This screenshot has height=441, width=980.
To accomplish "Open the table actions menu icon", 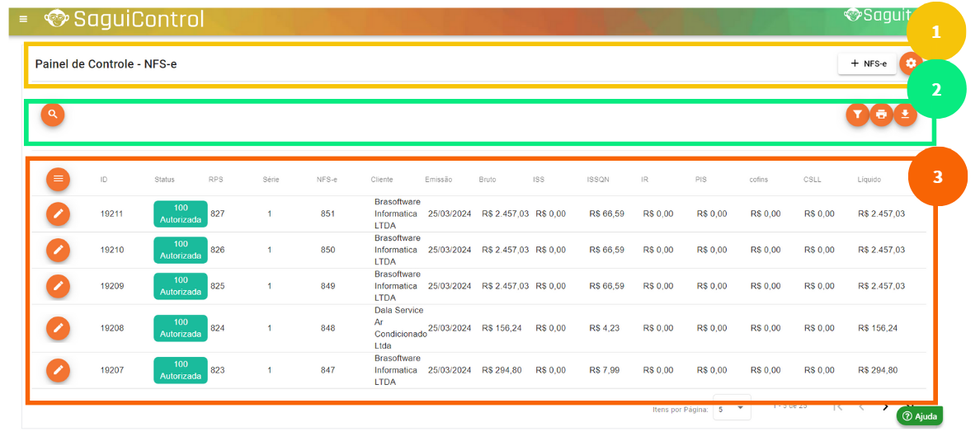I will (58, 178).
